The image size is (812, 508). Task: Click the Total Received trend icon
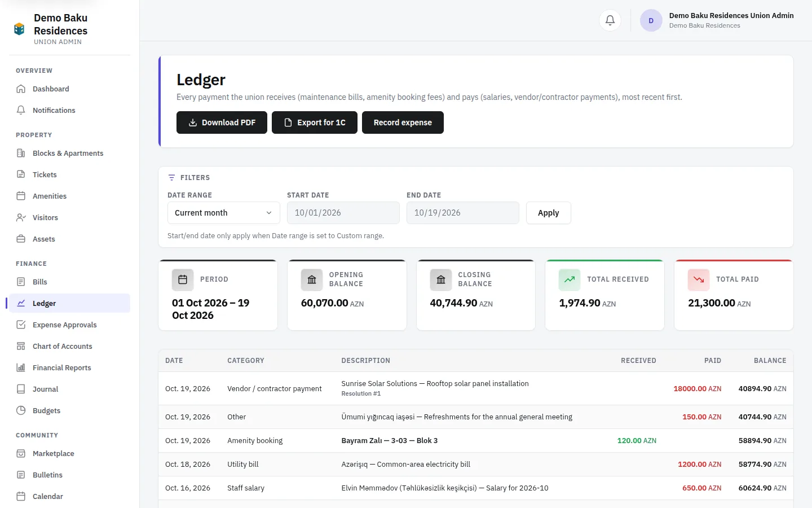tap(570, 279)
